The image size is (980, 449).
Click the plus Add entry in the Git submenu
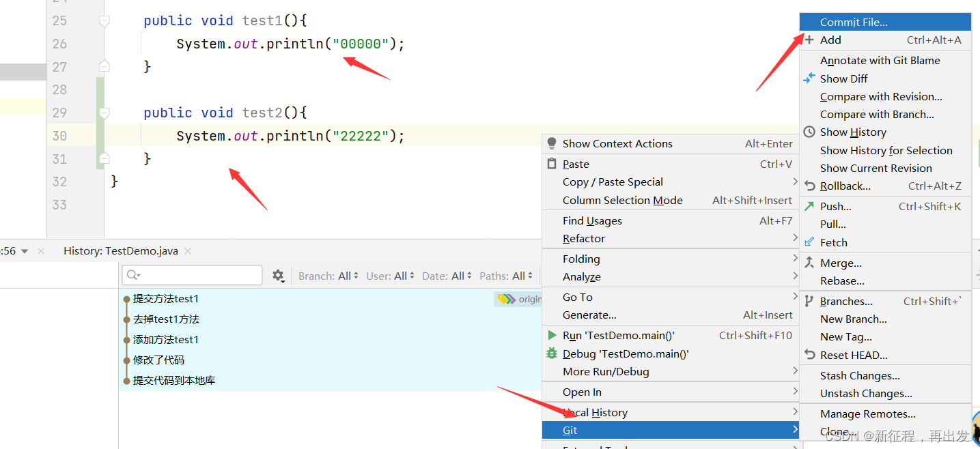pos(885,40)
